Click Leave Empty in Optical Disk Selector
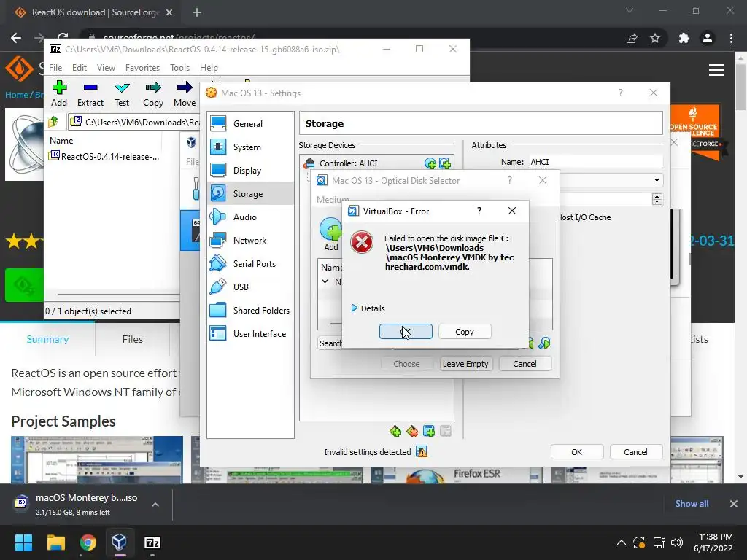The image size is (747, 560). click(x=465, y=364)
